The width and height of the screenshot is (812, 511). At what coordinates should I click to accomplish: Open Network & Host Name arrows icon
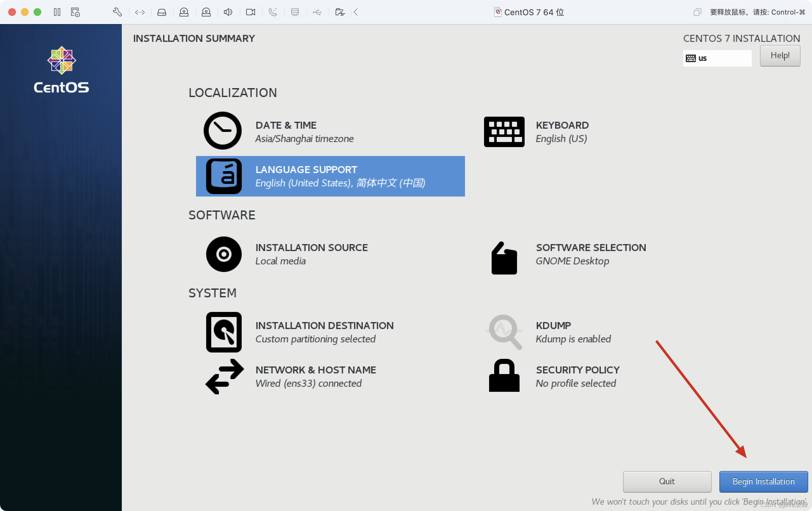[225, 377]
